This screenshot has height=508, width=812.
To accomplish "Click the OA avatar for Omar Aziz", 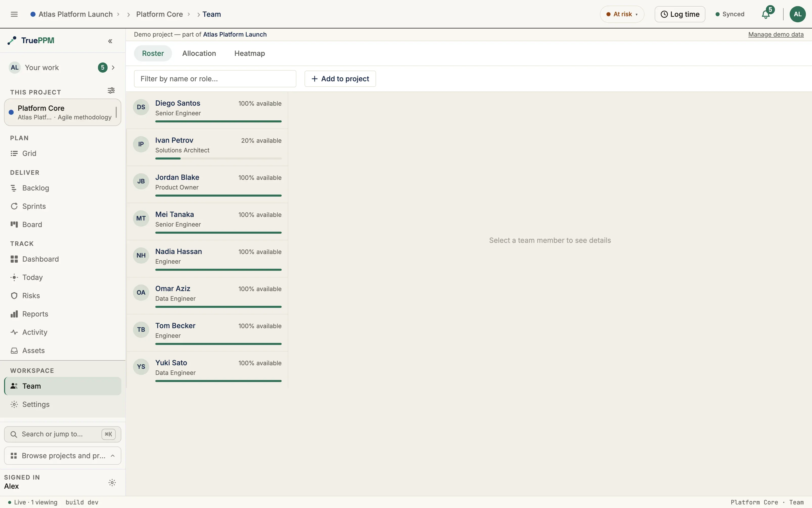I will click(141, 293).
